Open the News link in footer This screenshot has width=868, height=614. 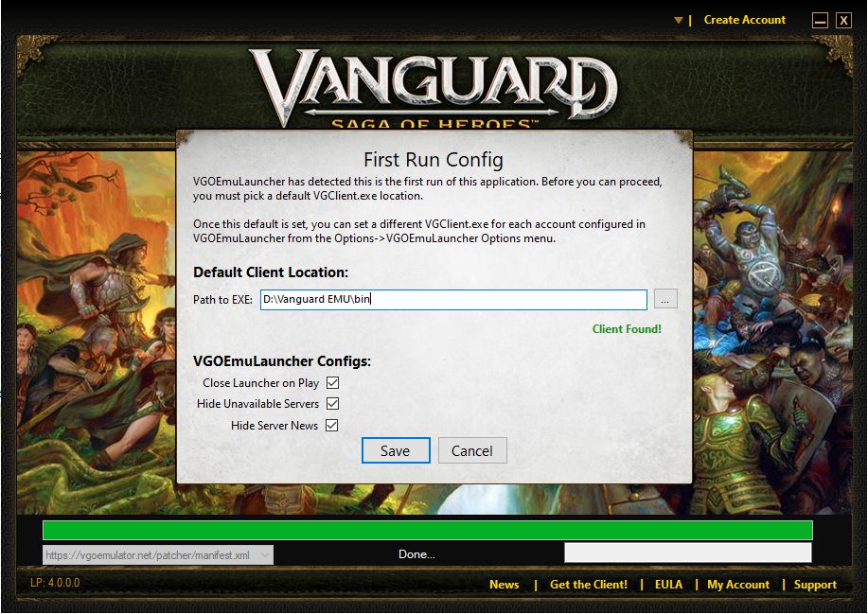504,585
